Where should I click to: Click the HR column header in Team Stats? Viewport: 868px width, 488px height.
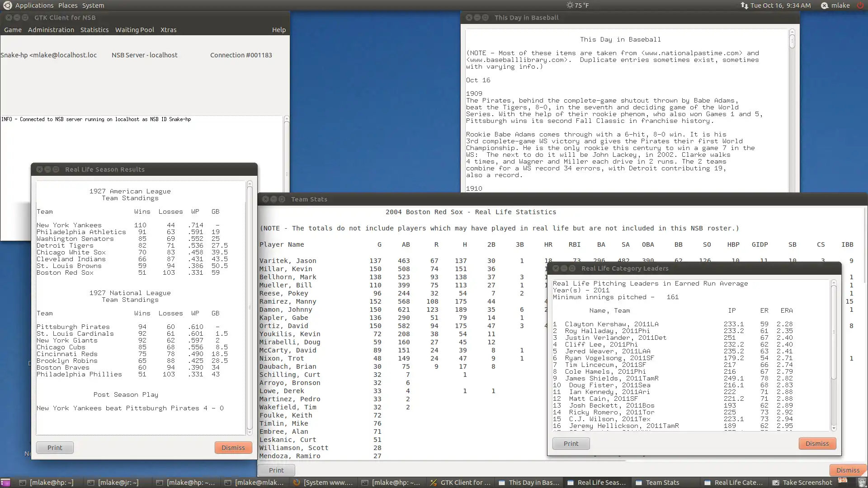(548, 244)
